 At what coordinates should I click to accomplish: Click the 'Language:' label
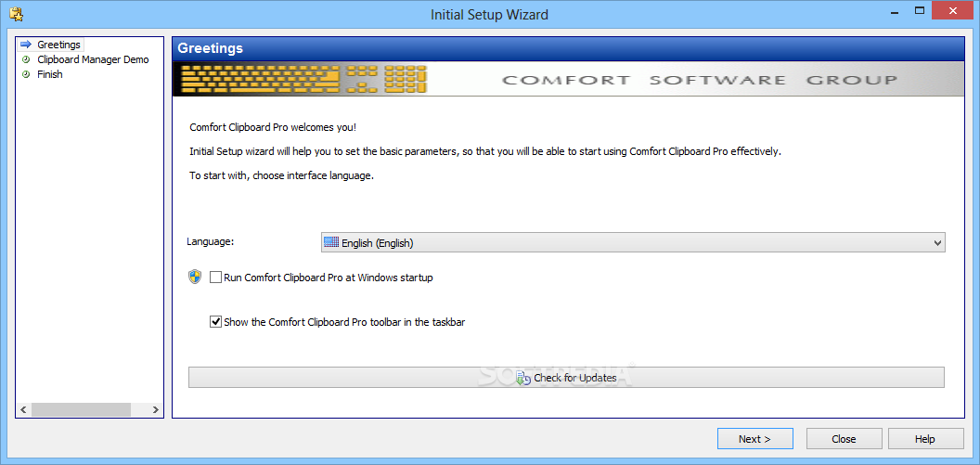(x=210, y=241)
